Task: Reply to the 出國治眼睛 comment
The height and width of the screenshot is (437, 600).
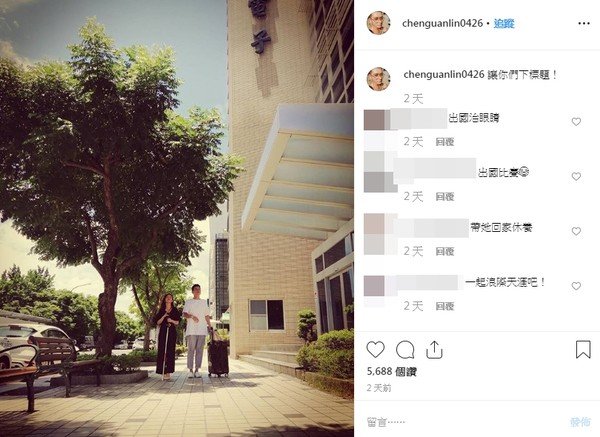Action: click(x=445, y=142)
